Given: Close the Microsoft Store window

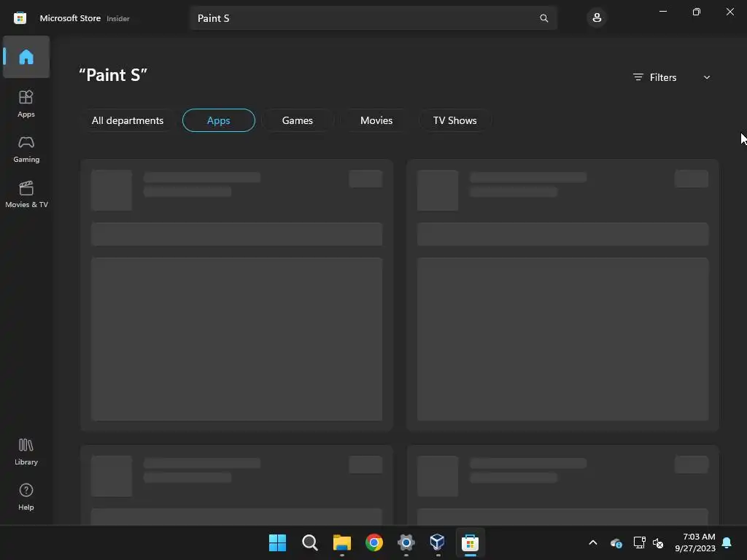Looking at the screenshot, I should coord(729,12).
